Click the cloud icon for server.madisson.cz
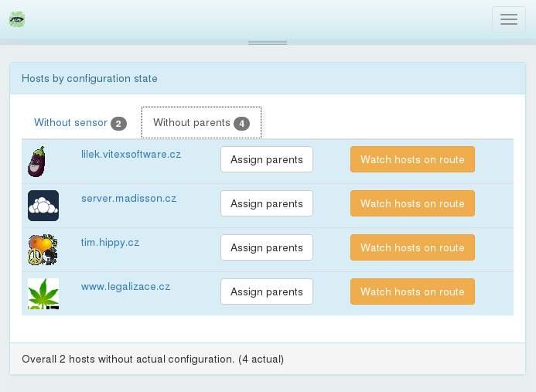The height and width of the screenshot is (392, 536). (43, 206)
